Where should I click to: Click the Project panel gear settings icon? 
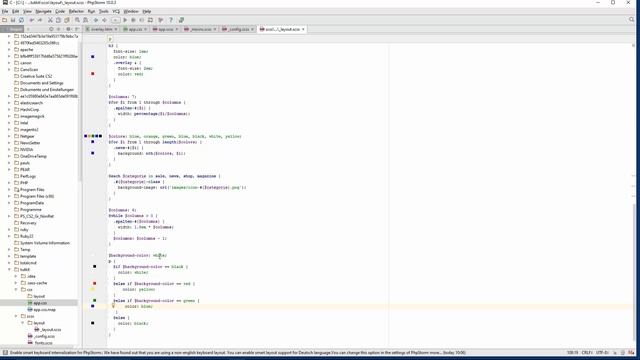(68, 29)
